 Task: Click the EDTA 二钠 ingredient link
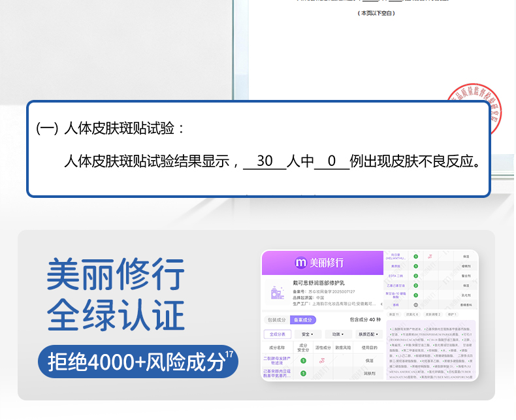396,276
